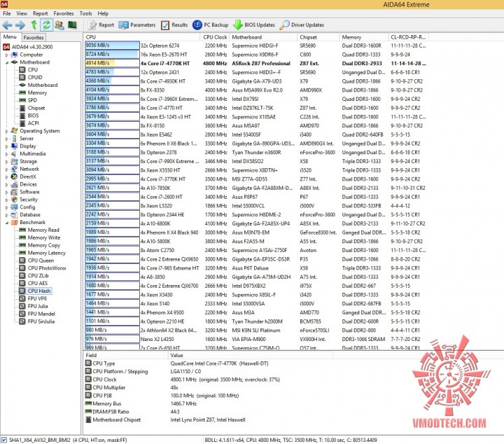The width and height of the screenshot is (504, 444).
Task: Check for Driver Updates
Action: [302, 25]
